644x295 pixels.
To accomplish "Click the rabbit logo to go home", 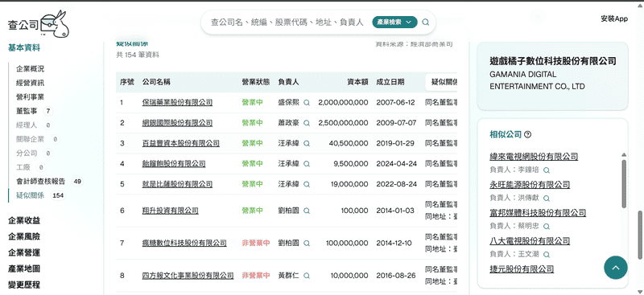I will [x=39, y=24].
